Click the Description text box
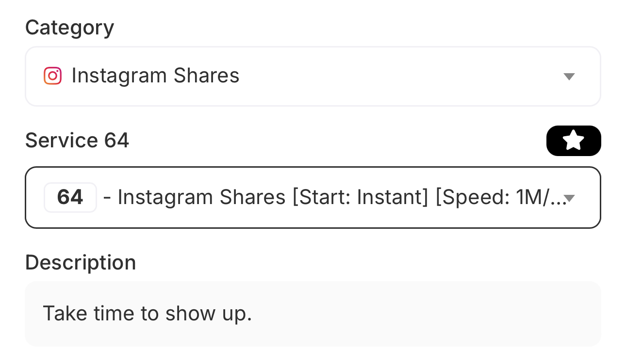This screenshot has height=364, width=626. (313, 314)
